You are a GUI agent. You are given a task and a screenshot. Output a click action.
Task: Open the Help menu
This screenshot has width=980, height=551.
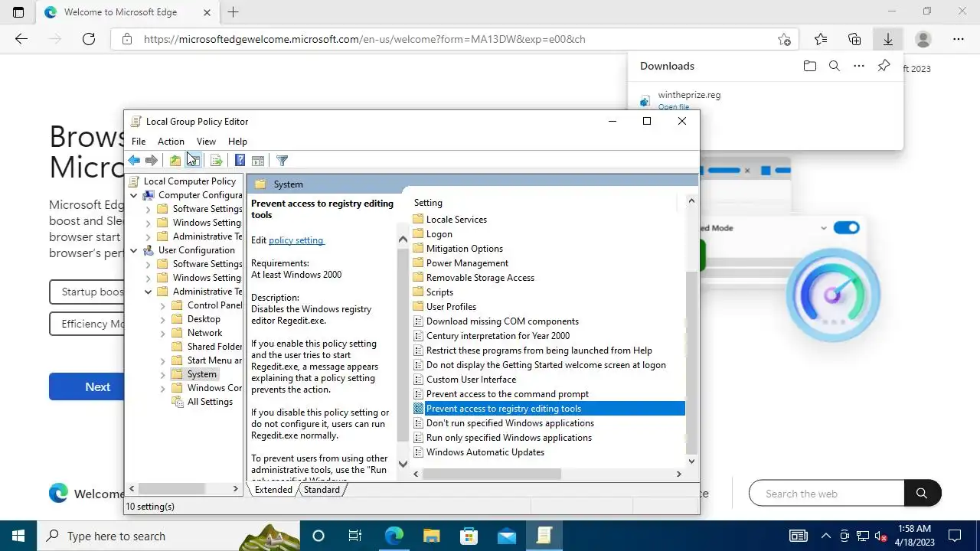[237, 142]
